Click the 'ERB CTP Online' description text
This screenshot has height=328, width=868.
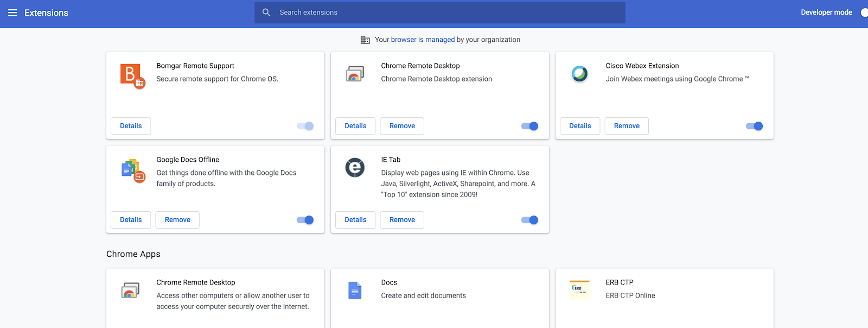(630, 295)
